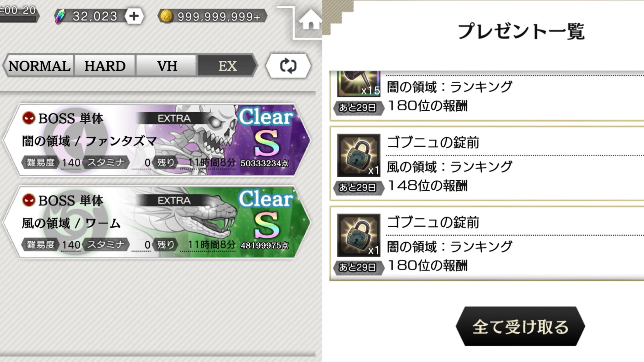Select the ゴブニュの錠前 闇の領域 180位 entry

[x=487, y=243]
